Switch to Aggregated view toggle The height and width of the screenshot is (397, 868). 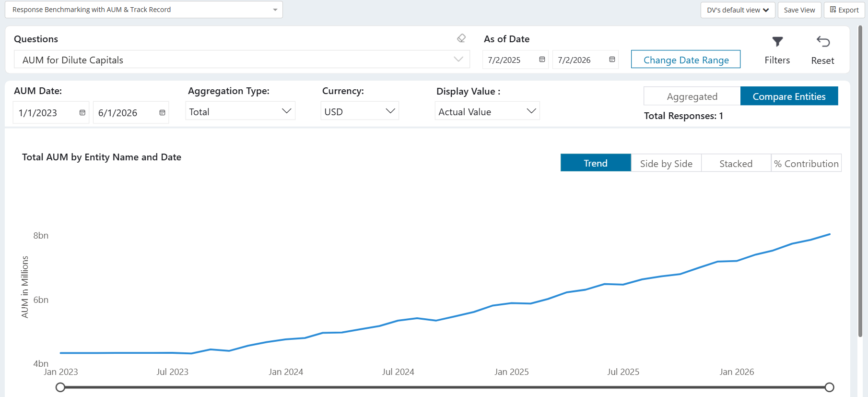tap(692, 96)
